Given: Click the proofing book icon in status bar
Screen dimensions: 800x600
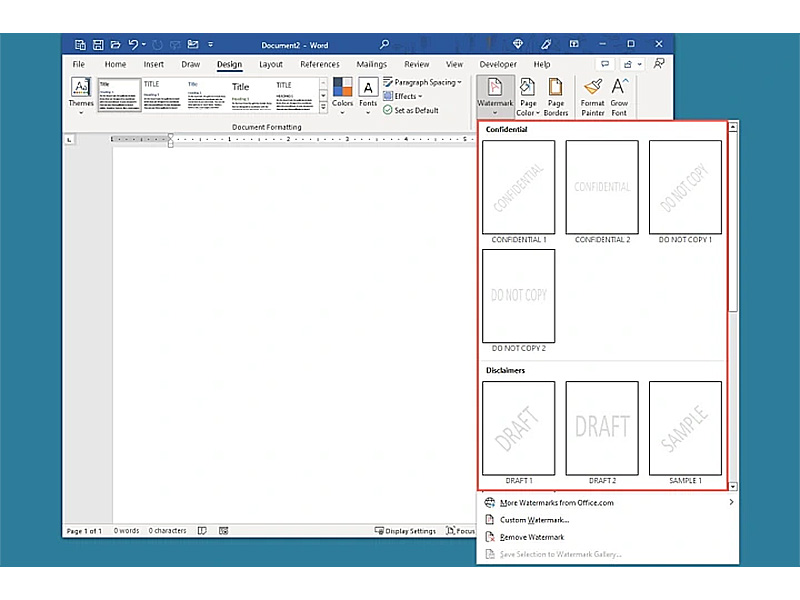Looking at the screenshot, I should [x=202, y=531].
